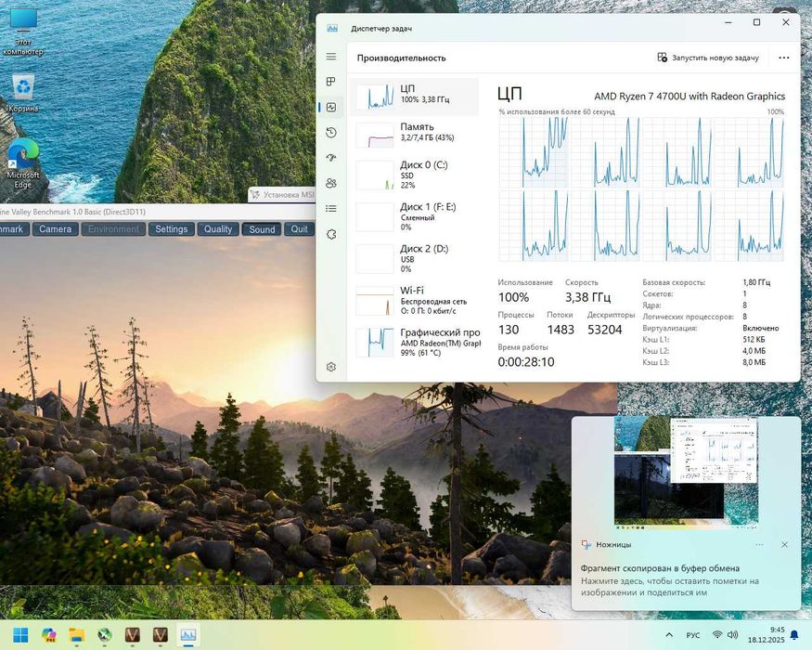Viewport: 812px width, 650px height.
Task: Select Графический процессор in performance list
Action: [x=414, y=342]
